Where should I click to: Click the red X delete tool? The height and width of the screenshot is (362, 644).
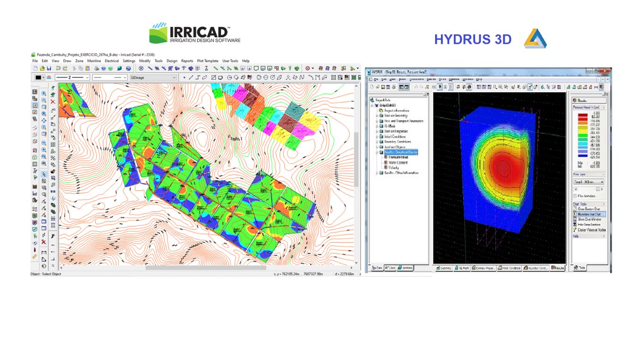53,101
